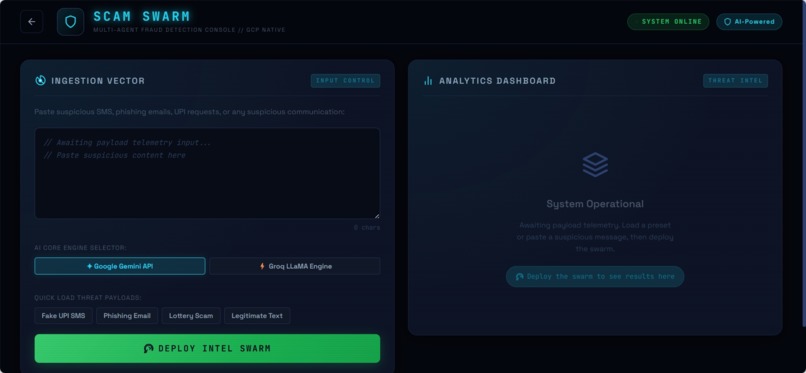Click the System Online status badge
This screenshot has height=373, width=806.
[x=668, y=22]
